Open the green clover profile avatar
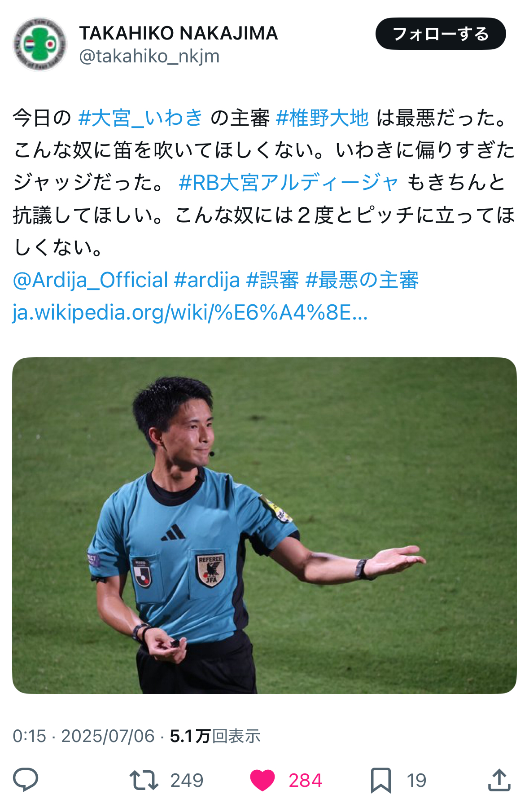The image size is (529, 812). click(x=39, y=44)
